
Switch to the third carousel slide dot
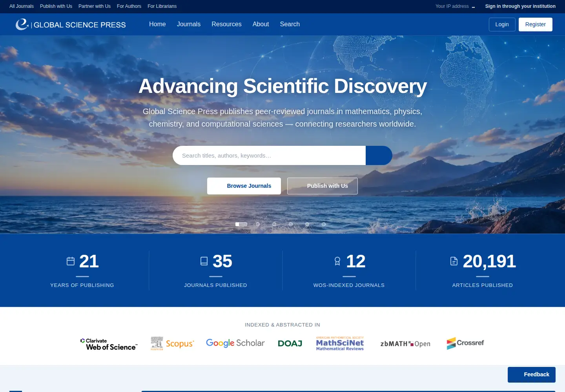pyautogui.click(x=274, y=224)
